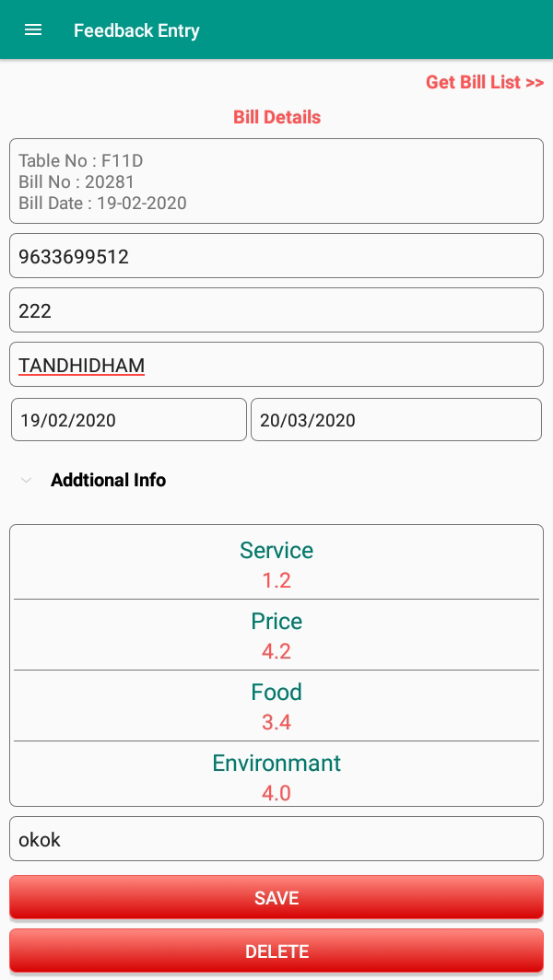Pick the 20/03/2020 date field
The width and height of the screenshot is (553, 980).
coord(396,420)
